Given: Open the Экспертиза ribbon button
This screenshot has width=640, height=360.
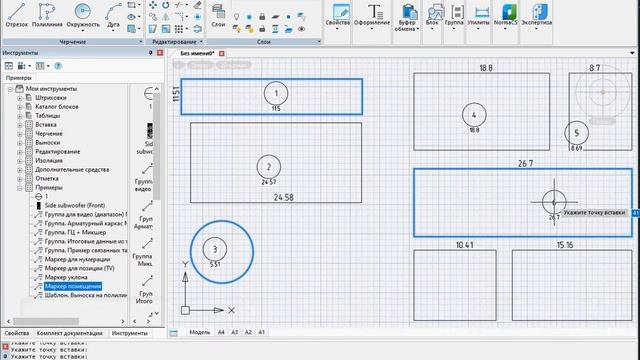Looking at the screenshot, I should (x=536, y=16).
